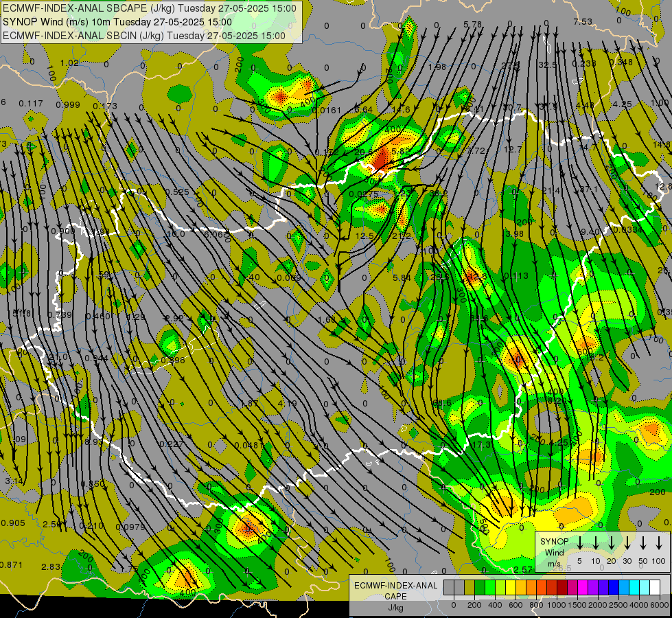Click the '4000' tick on the CAPE scale
This screenshot has height=618, width=672.
coord(639,605)
